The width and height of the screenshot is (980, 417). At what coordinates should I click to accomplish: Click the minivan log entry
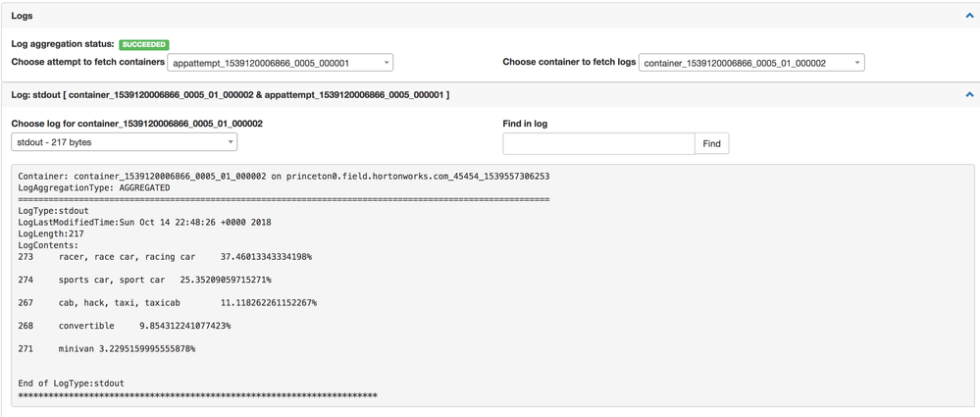(x=107, y=348)
